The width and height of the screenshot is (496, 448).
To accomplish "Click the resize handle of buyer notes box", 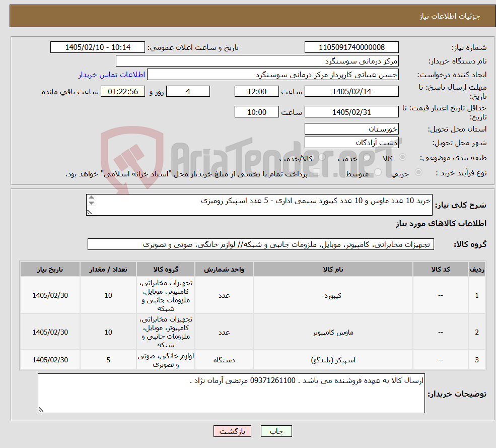I will coord(41,410).
